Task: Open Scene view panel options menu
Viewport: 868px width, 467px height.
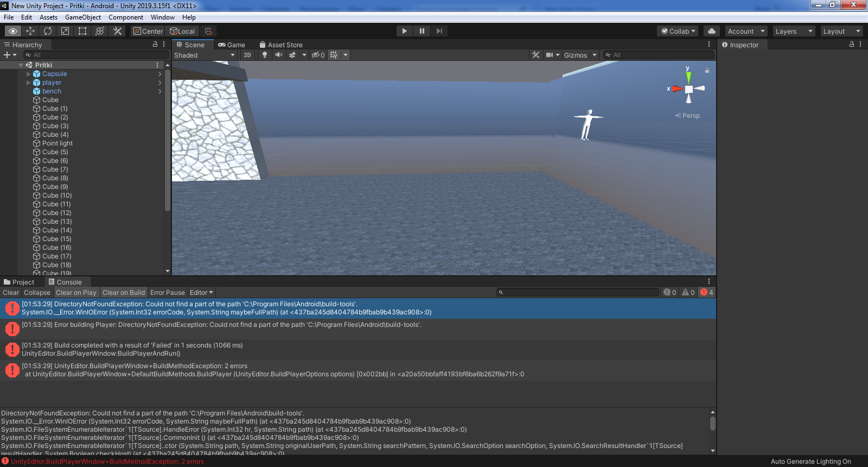Action: coord(709,45)
